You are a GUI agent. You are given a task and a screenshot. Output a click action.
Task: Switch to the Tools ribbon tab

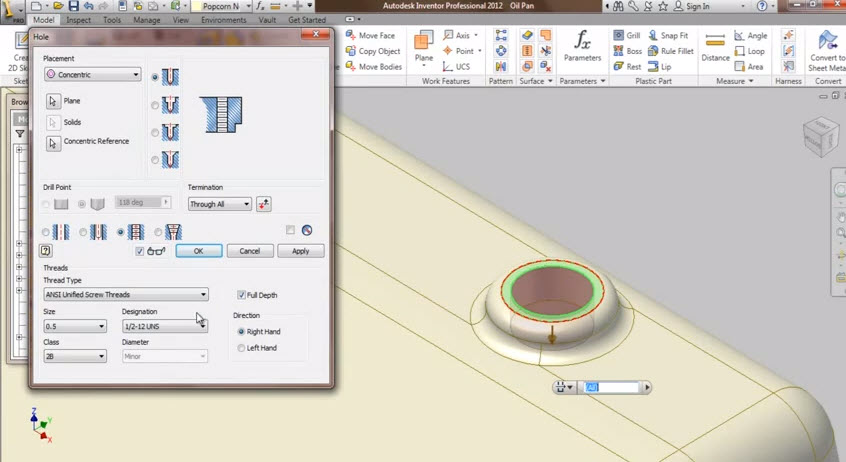pos(112,20)
